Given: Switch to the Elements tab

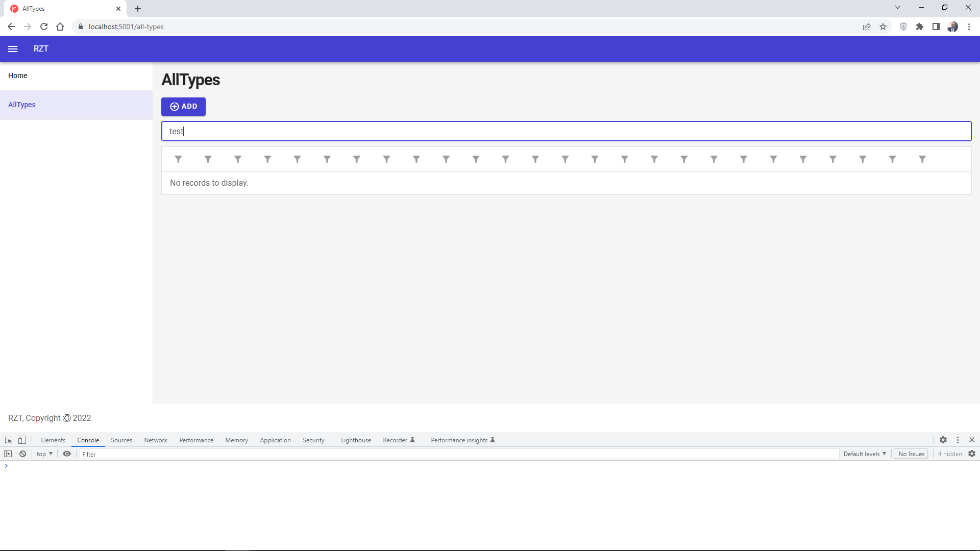Looking at the screenshot, I should (x=53, y=440).
